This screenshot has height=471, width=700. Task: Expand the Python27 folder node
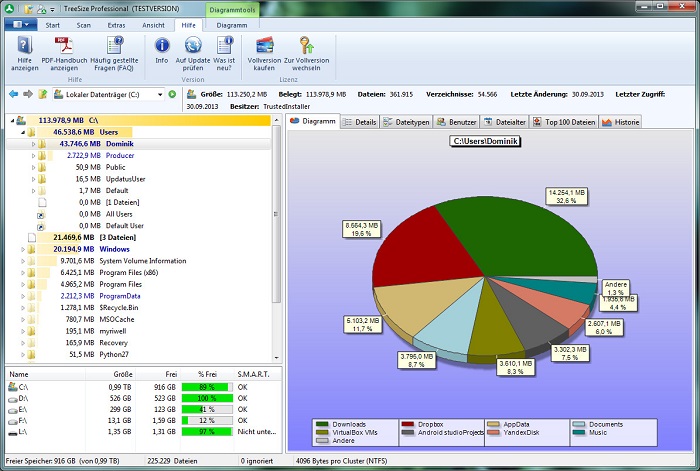click(23, 355)
